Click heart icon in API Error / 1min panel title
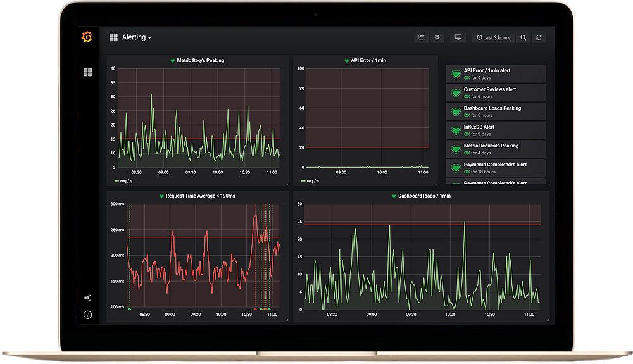Viewport: 633px width, 364px height. click(346, 61)
